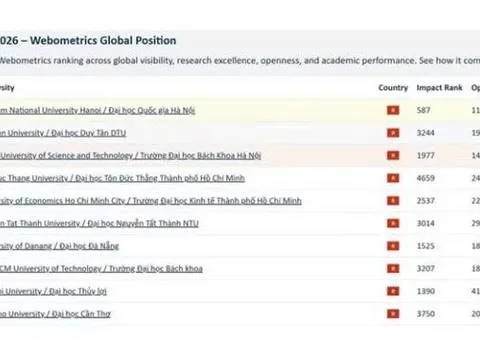Click Vietnam flag in Can Tho University row
The image size is (480, 360).
393,314
